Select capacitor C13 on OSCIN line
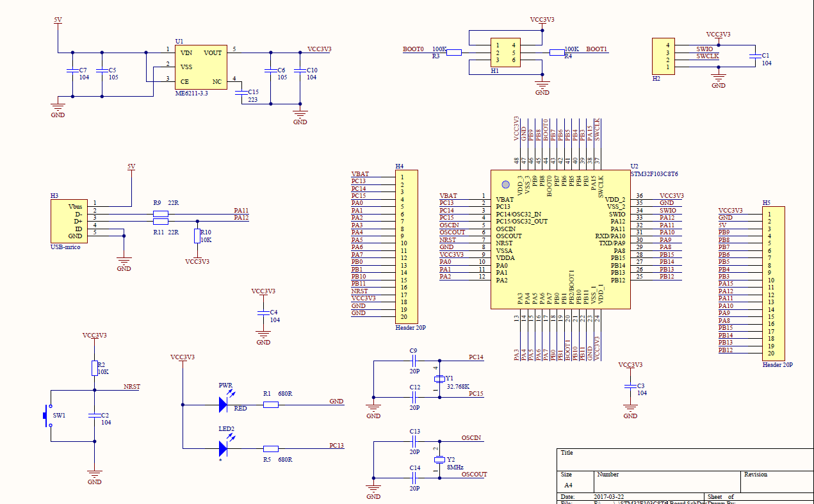This screenshot has height=504, width=814. click(x=414, y=441)
